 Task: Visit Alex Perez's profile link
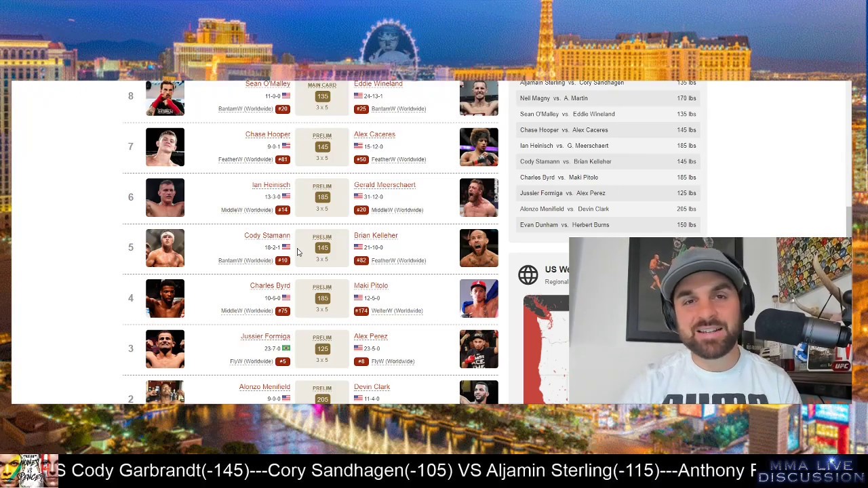(x=371, y=336)
